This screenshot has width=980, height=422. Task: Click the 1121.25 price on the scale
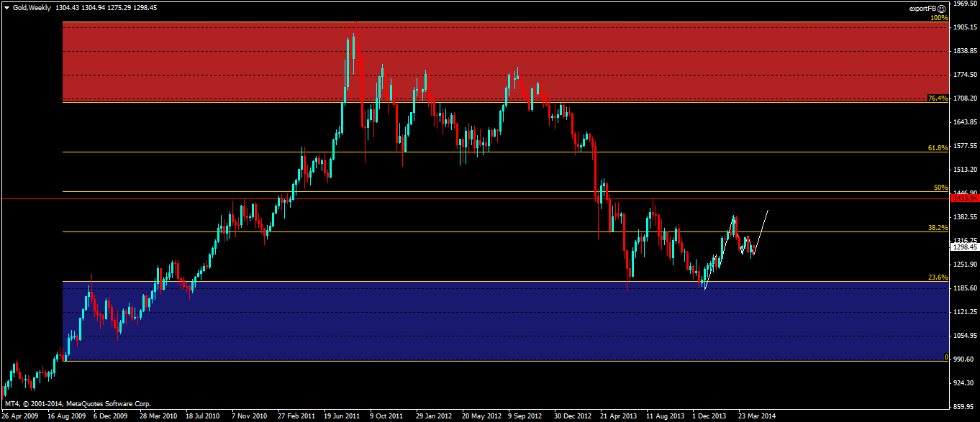[x=964, y=312]
